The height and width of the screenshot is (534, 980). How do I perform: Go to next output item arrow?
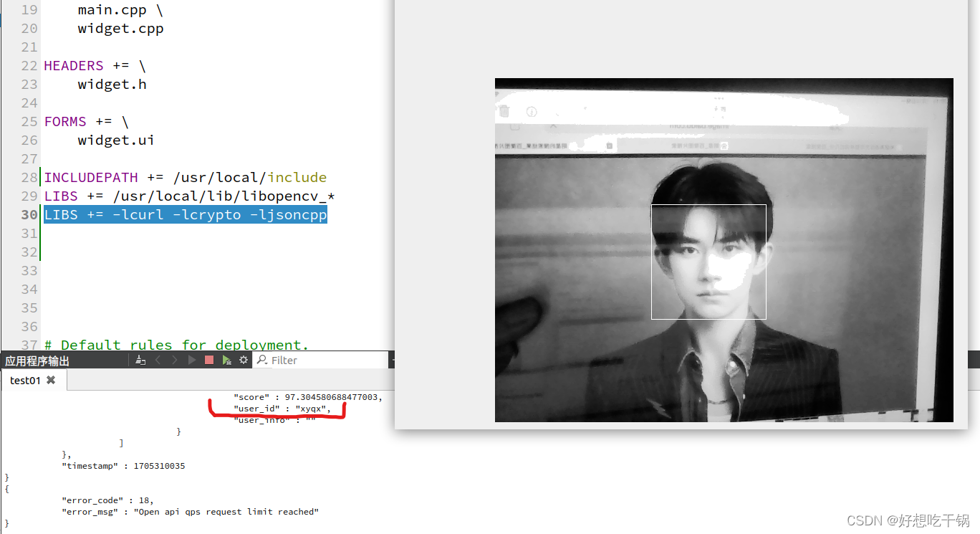pos(175,360)
